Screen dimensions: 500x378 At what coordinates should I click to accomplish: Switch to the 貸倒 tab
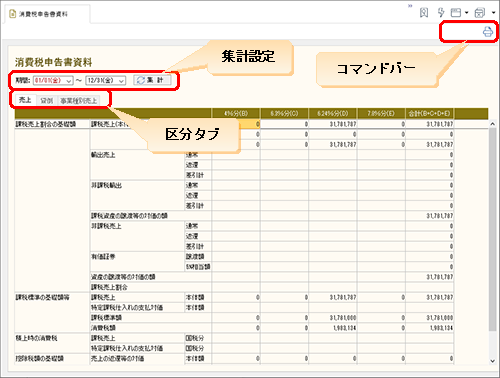pos(47,100)
